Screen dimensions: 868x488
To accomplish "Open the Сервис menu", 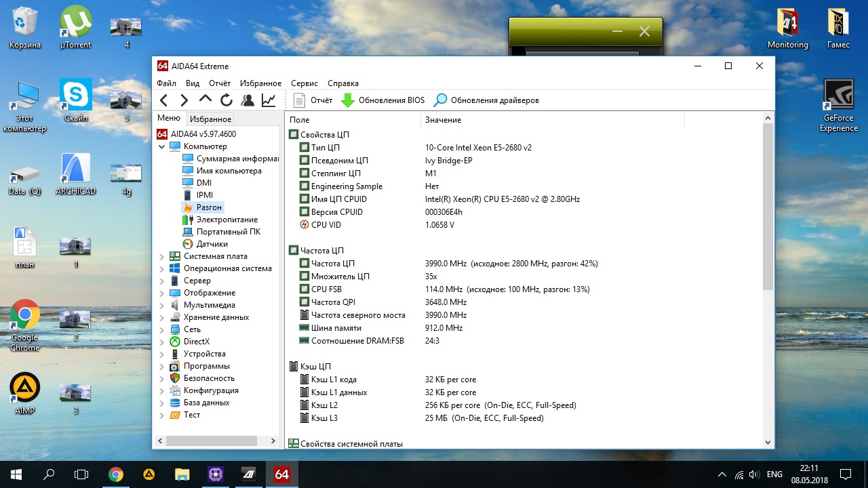I will (x=304, y=83).
